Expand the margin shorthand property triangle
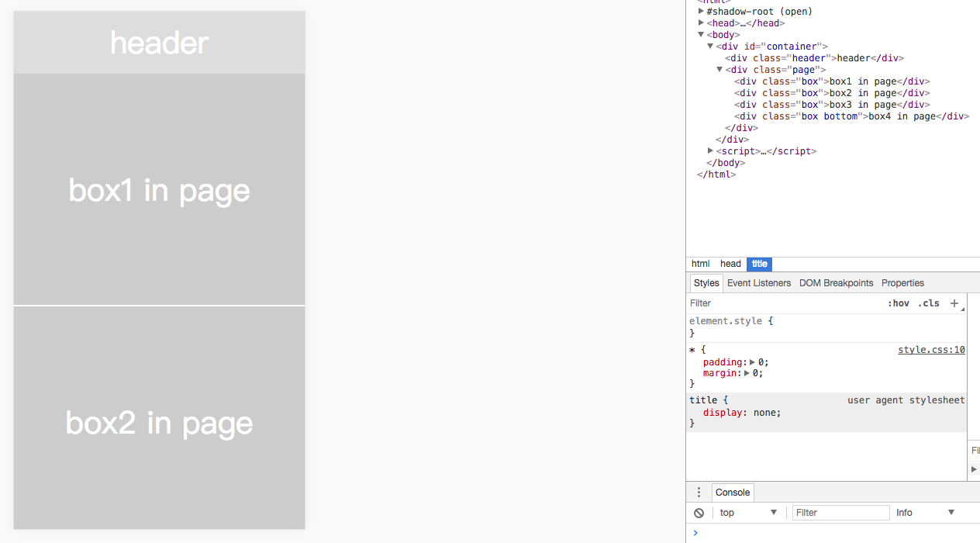The image size is (980, 543). [747, 373]
